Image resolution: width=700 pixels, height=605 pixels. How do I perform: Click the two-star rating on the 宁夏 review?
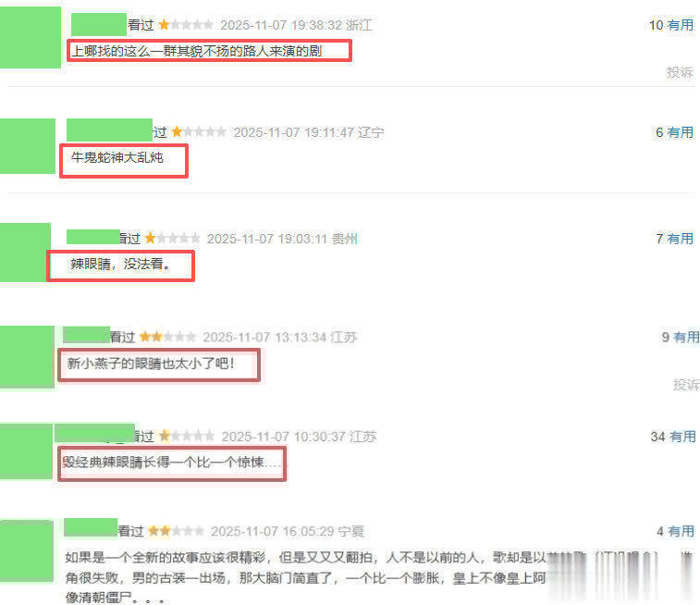click(x=176, y=531)
